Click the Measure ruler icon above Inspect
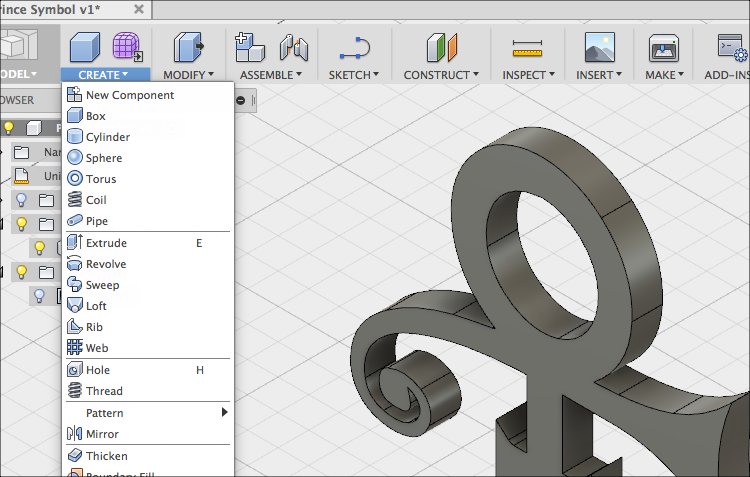 tap(526, 47)
